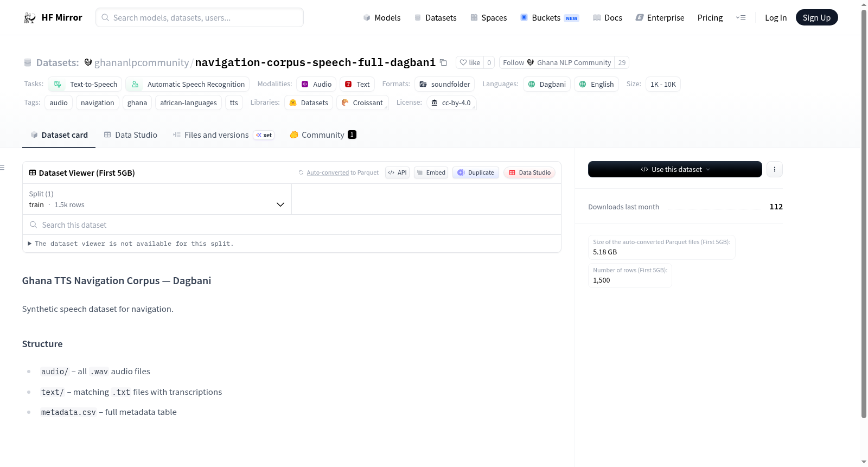This screenshot has height=467, width=868.
Task: Click the Datasets: breadcrumb link
Action: pyautogui.click(x=57, y=62)
